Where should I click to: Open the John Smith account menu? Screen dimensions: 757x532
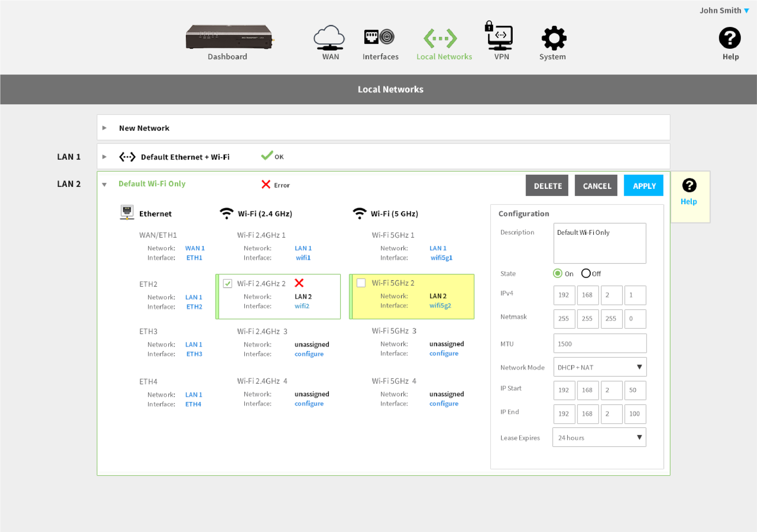(721, 10)
